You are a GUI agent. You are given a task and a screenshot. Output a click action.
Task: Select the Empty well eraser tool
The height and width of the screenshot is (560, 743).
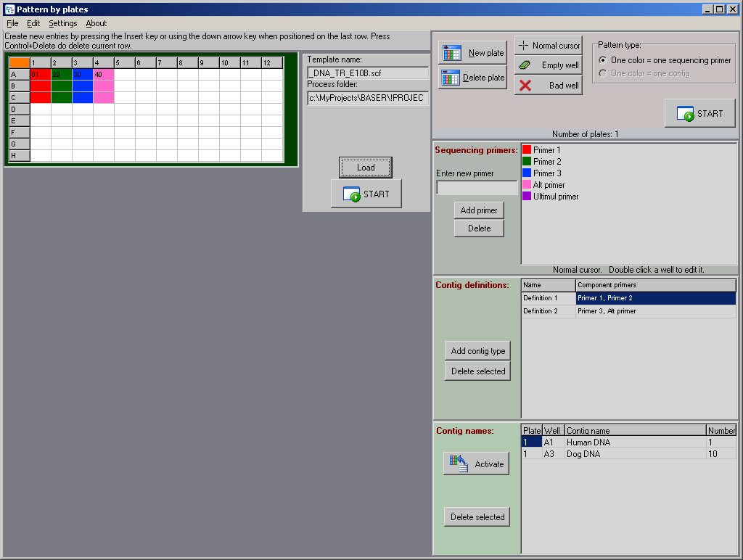click(x=548, y=65)
